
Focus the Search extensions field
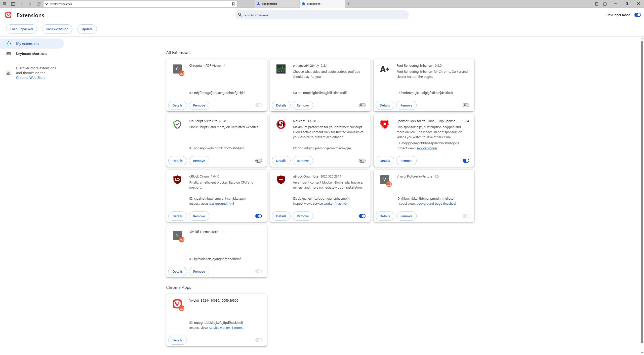pos(322,15)
